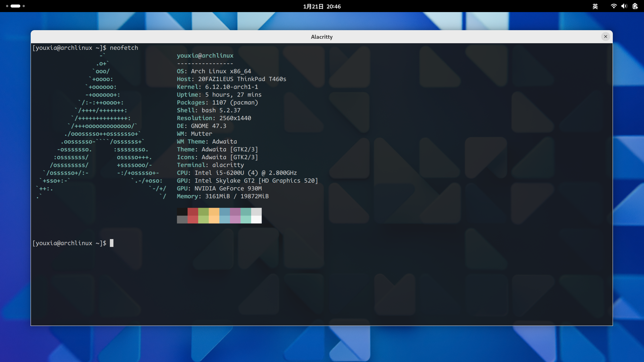Click the Shell: bash 5.2.37 line
Viewport: 644px width, 362px height.
tap(209, 110)
